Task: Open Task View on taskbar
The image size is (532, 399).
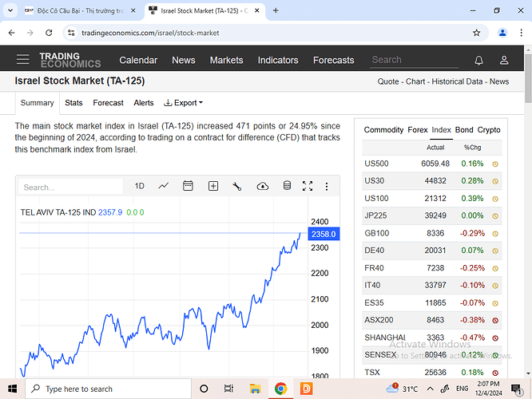Action: (x=228, y=389)
